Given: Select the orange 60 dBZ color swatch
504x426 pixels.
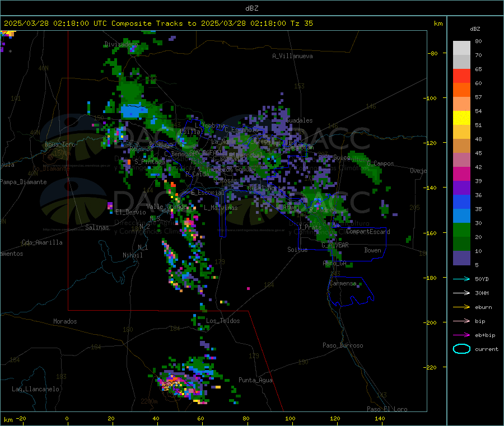Looking at the screenshot, I should tap(461, 90).
